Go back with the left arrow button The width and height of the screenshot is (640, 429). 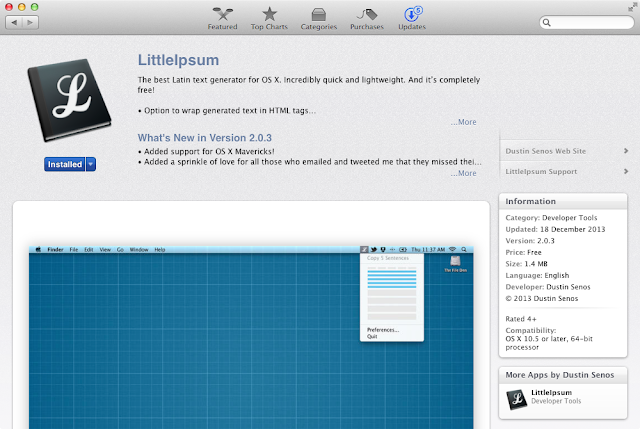point(14,22)
